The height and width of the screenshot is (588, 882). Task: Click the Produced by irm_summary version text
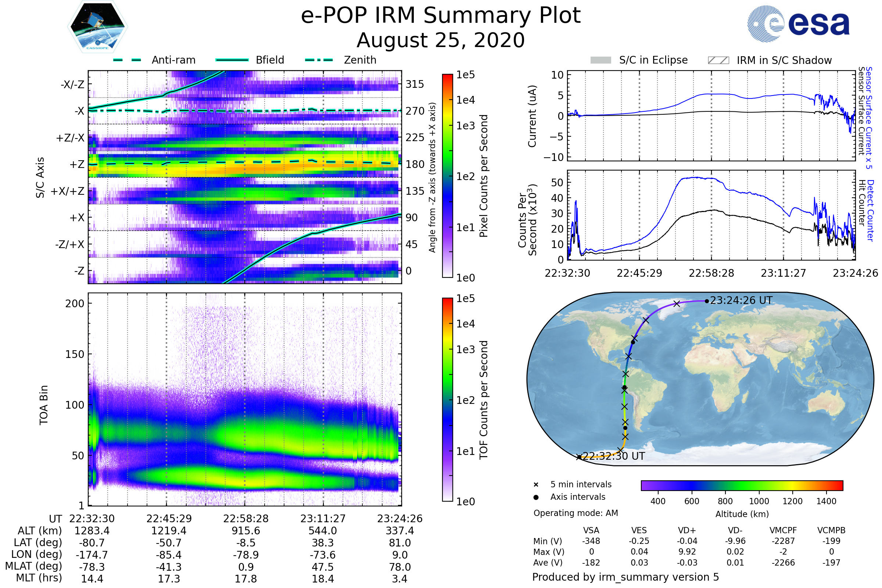[x=625, y=577]
